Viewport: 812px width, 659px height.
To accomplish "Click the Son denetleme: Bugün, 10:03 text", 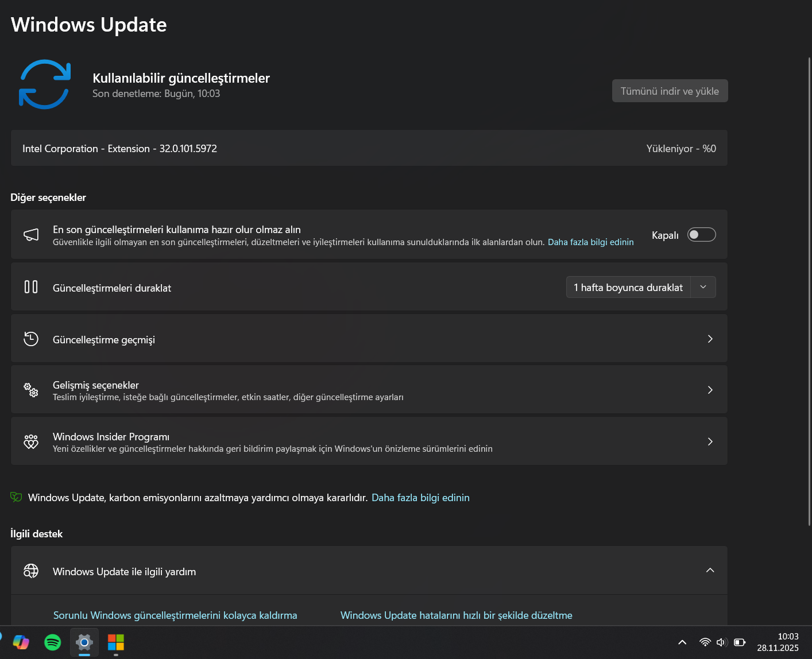I will [156, 94].
